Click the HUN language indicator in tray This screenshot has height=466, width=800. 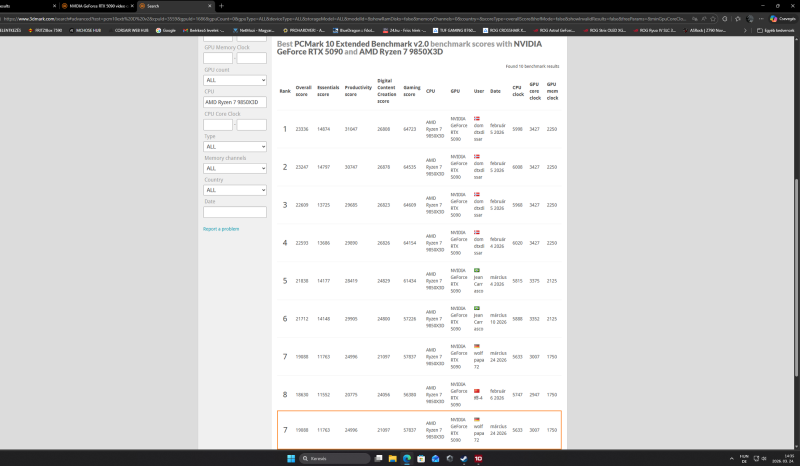[x=744, y=458]
